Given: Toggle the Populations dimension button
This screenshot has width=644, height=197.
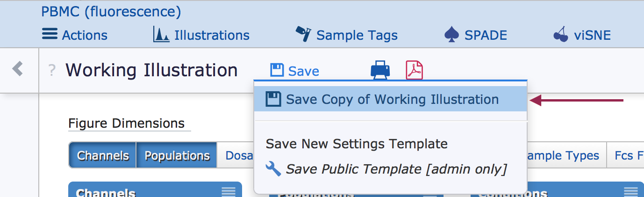Looking at the screenshot, I should tap(177, 155).
